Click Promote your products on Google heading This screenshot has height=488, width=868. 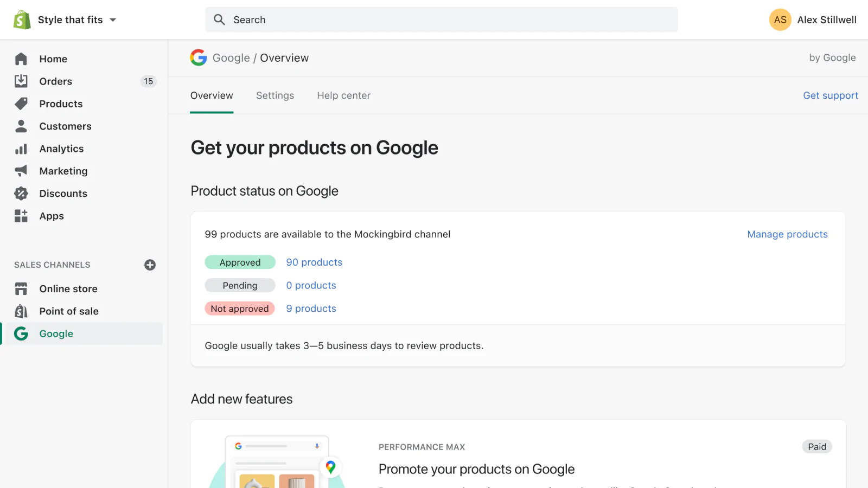[x=476, y=469]
